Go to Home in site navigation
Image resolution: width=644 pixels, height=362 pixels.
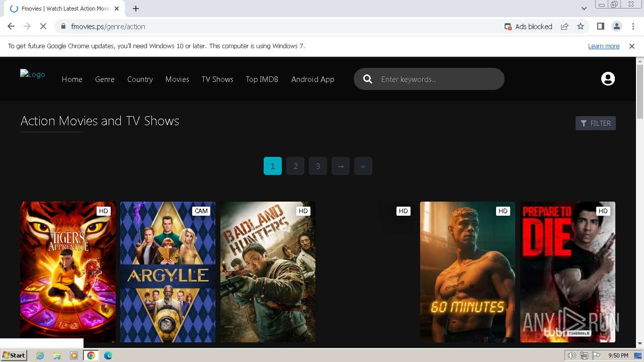(72, 79)
